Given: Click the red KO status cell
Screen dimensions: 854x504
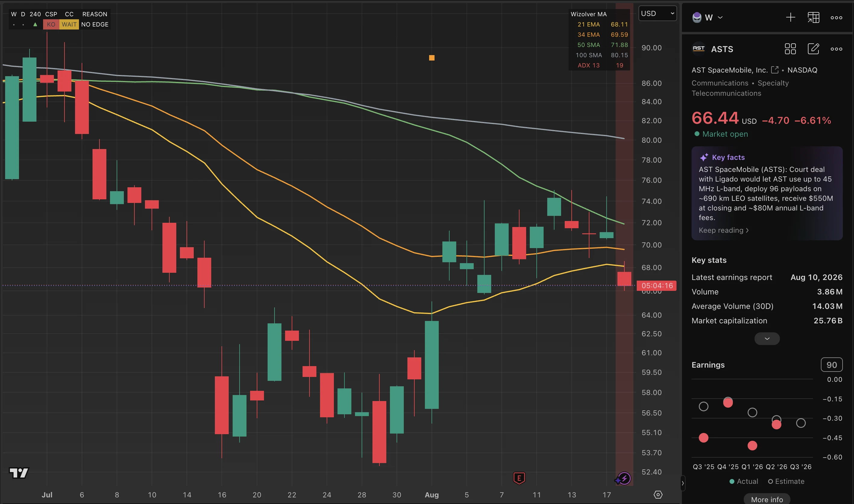Looking at the screenshot, I should [x=51, y=24].
